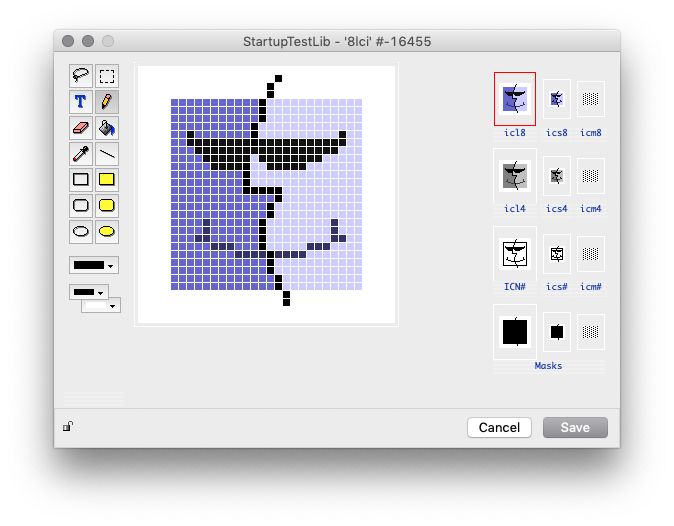Select the rectangular Marquee tool
The image size is (674, 526).
tap(107, 76)
